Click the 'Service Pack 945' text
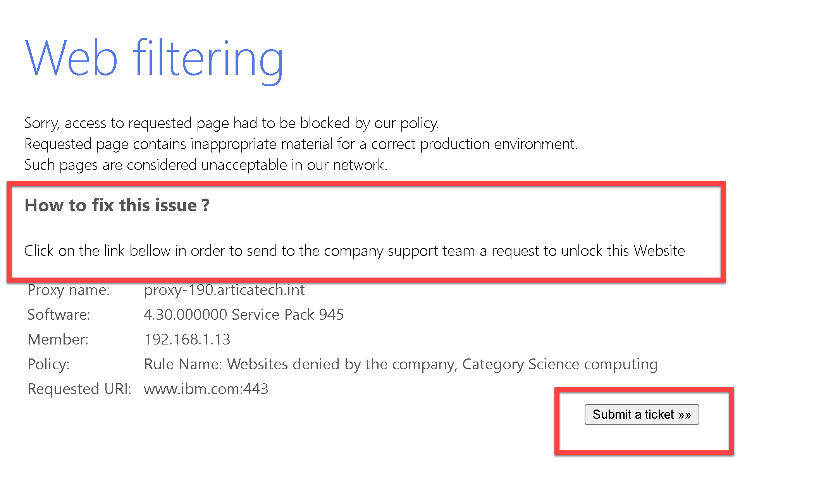Viewport: 814px width, 504px height. coord(287,315)
